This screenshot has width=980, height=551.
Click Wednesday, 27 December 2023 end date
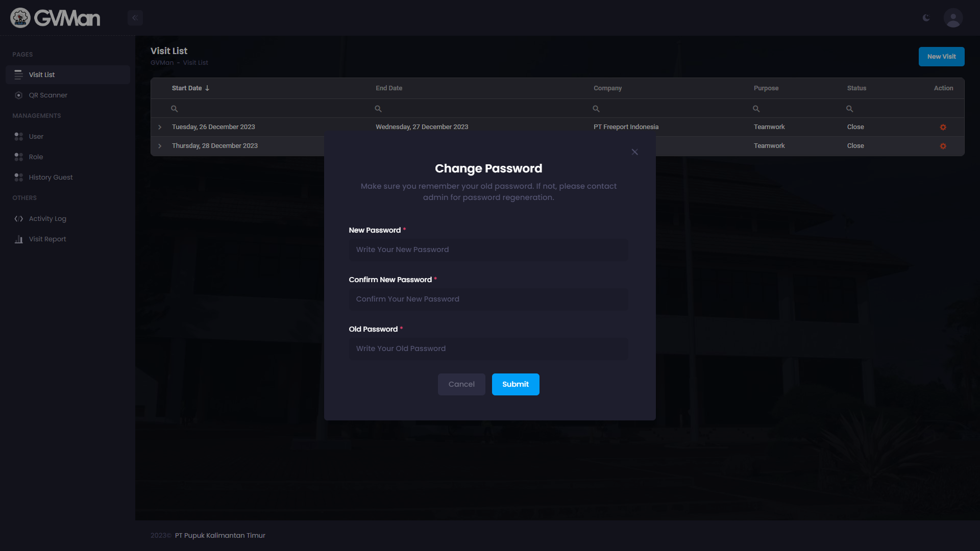coord(422,127)
